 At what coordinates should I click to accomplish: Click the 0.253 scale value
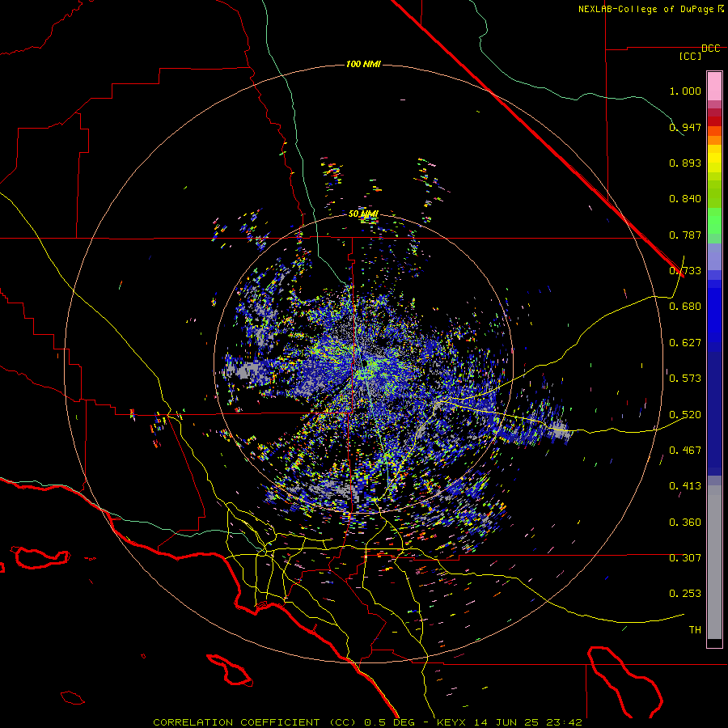pos(685,594)
